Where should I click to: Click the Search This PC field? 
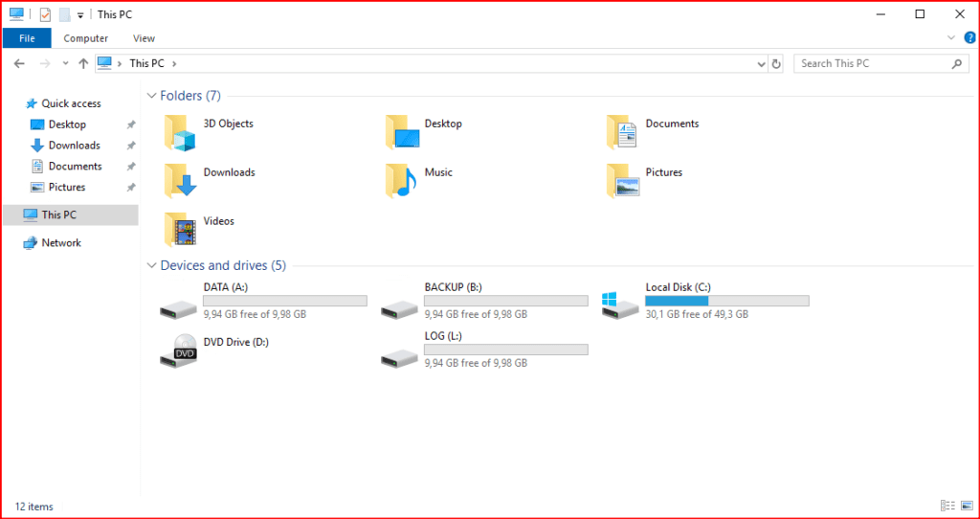873,63
